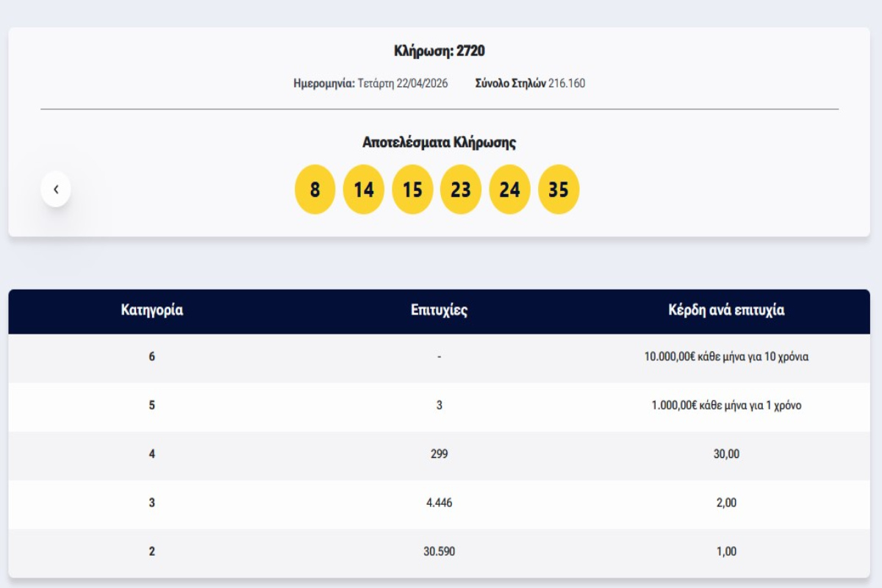Click the Σύνολο Στηλών 216.160 text

click(x=530, y=83)
